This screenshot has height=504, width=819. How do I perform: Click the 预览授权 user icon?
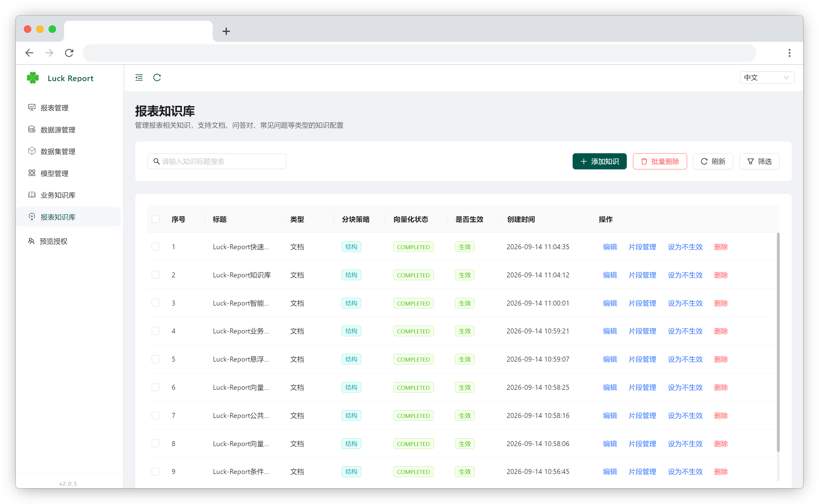(x=31, y=241)
